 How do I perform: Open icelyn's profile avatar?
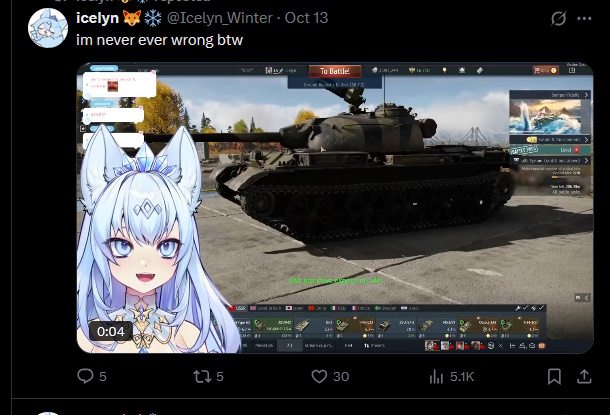[48, 28]
